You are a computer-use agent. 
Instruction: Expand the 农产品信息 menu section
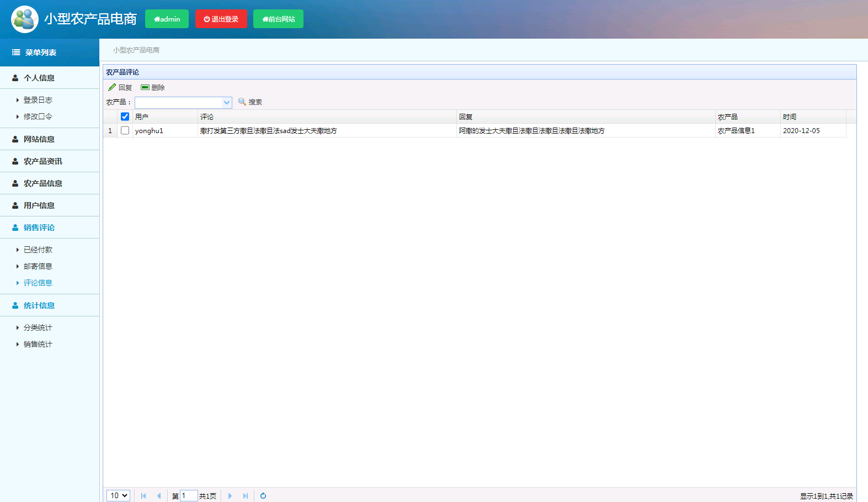[50, 183]
